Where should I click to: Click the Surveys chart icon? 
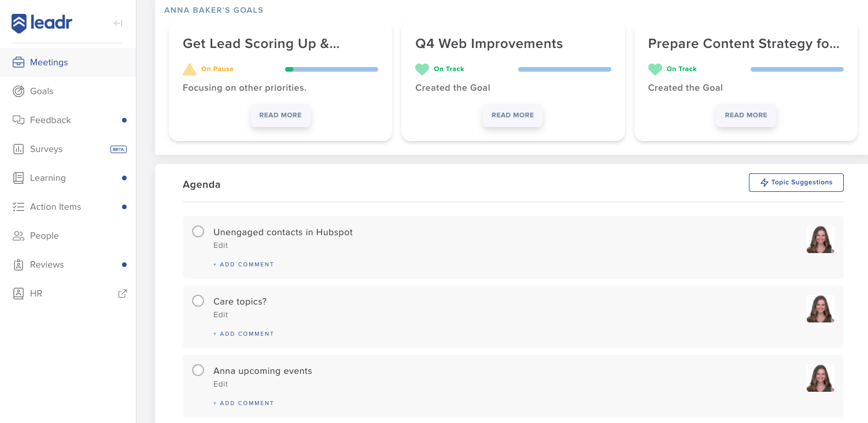point(19,149)
